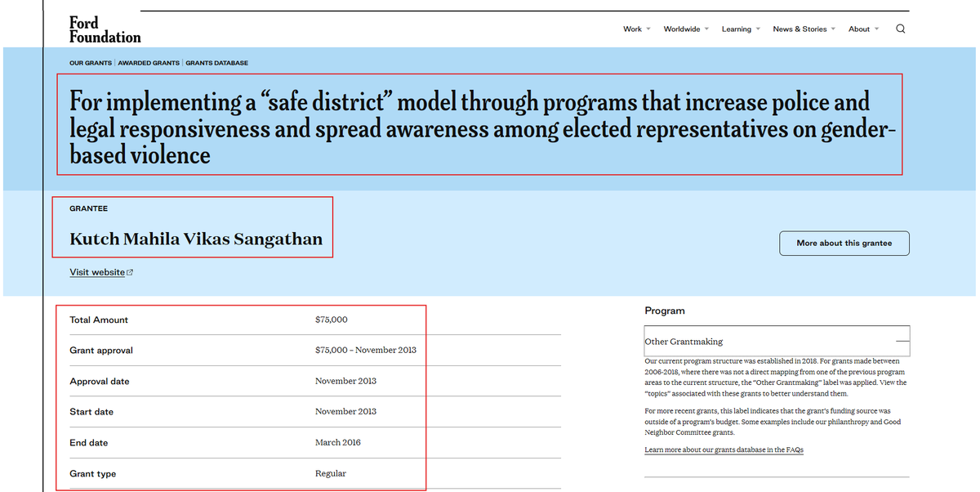Expand the About menu arrow

coord(876,29)
